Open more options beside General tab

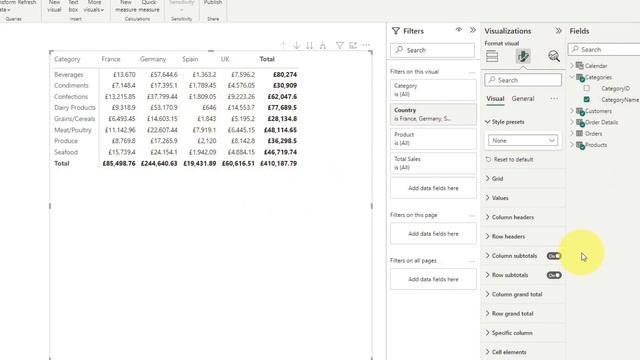coord(554,98)
